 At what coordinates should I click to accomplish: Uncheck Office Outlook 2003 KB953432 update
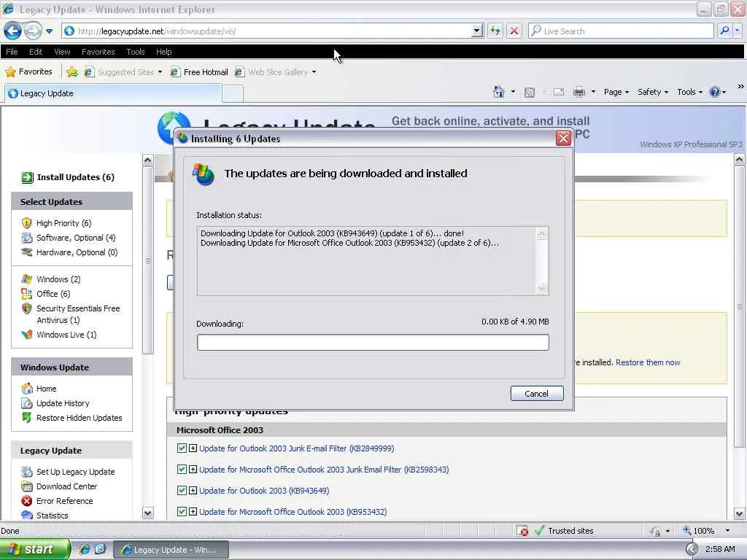(x=182, y=511)
